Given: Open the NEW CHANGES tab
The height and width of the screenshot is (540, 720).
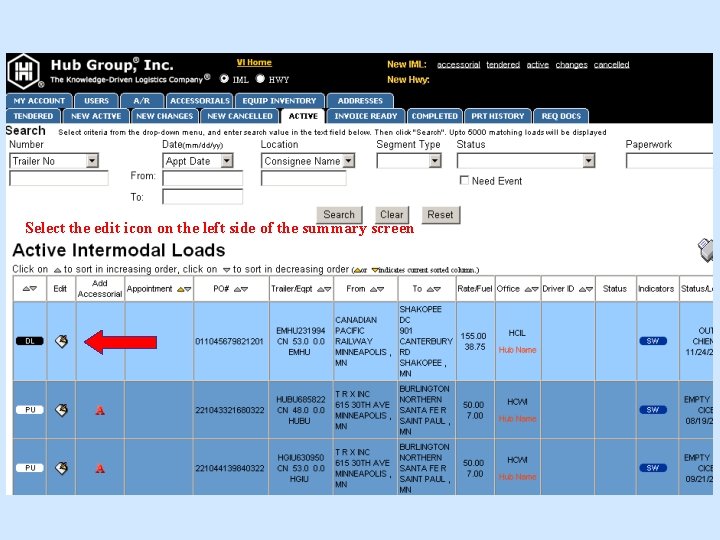Looking at the screenshot, I should coord(164,116).
